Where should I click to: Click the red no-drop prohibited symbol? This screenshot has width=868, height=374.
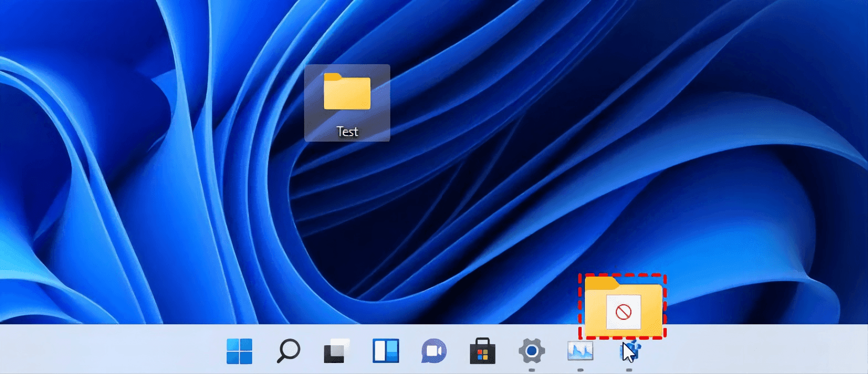[624, 313]
